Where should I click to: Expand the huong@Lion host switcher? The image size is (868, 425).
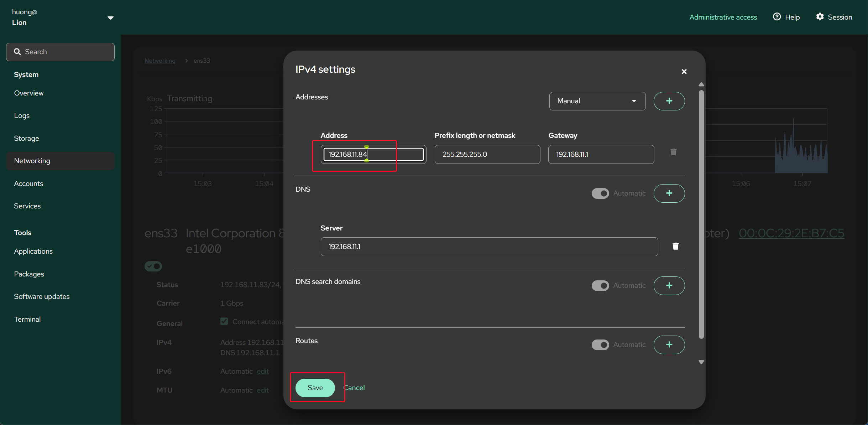(x=110, y=18)
